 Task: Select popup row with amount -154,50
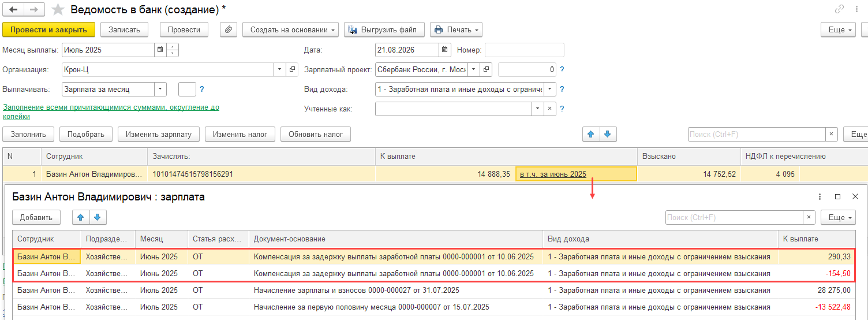tap(433, 273)
